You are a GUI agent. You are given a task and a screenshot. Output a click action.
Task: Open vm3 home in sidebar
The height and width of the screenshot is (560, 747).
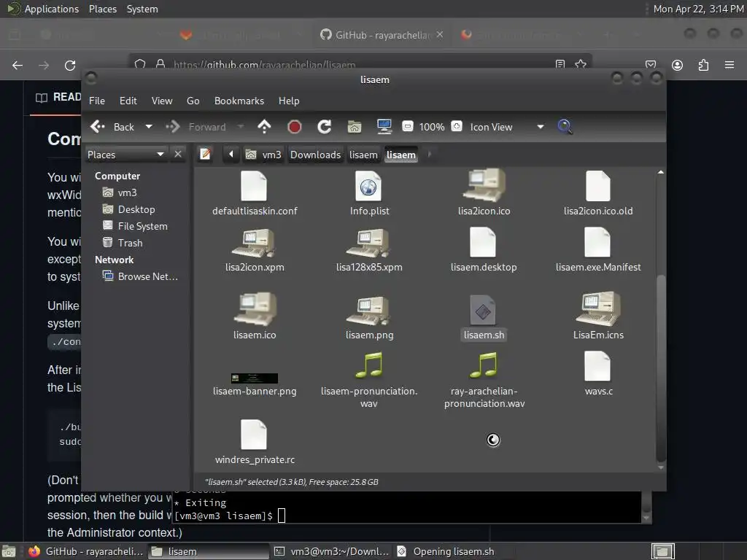[120, 192]
